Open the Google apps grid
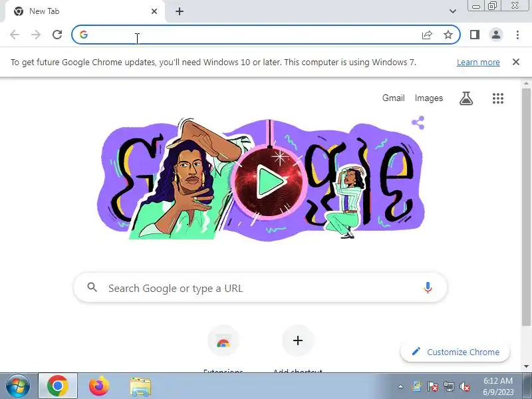 [497, 98]
